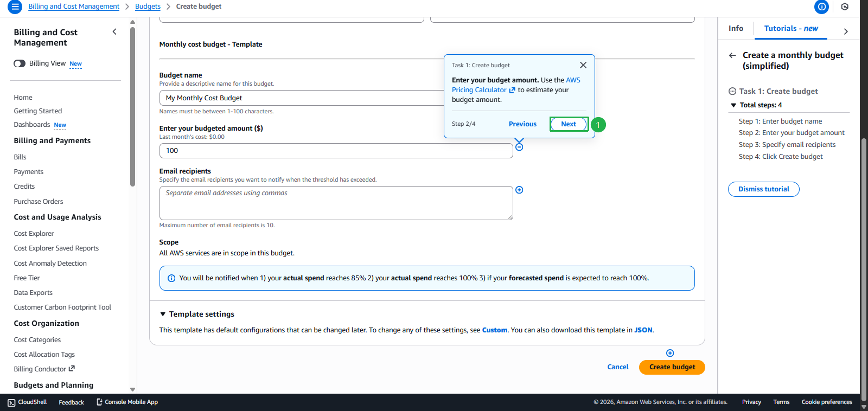Screen dimensions: 868x411
Task: Click the back arrow beside Create a monthly budget
Action: (732, 55)
